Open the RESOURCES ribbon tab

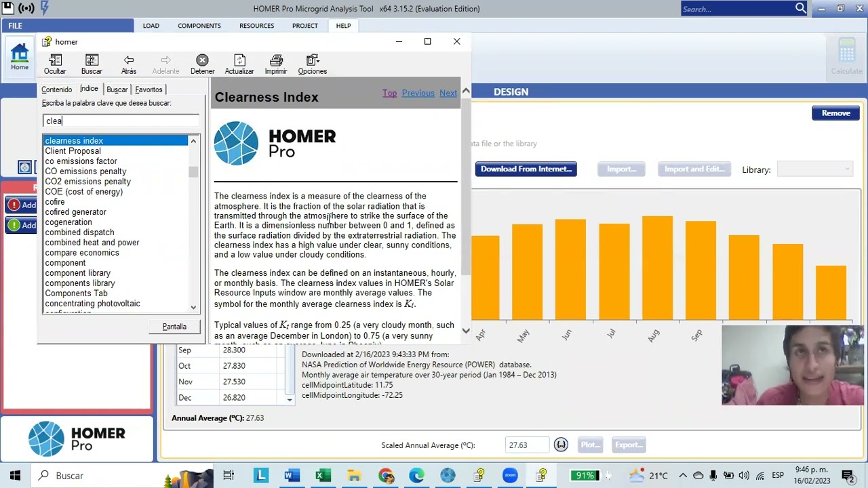(256, 26)
